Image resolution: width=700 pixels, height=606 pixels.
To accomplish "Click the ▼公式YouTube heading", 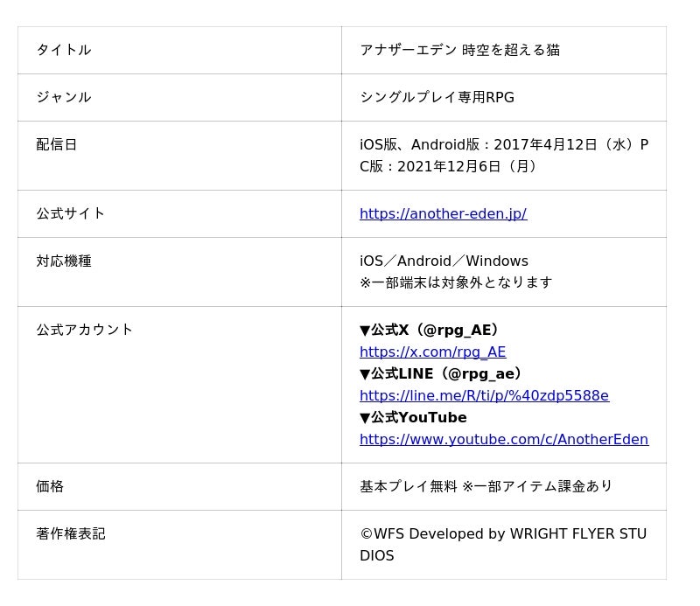I will click(413, 417).
